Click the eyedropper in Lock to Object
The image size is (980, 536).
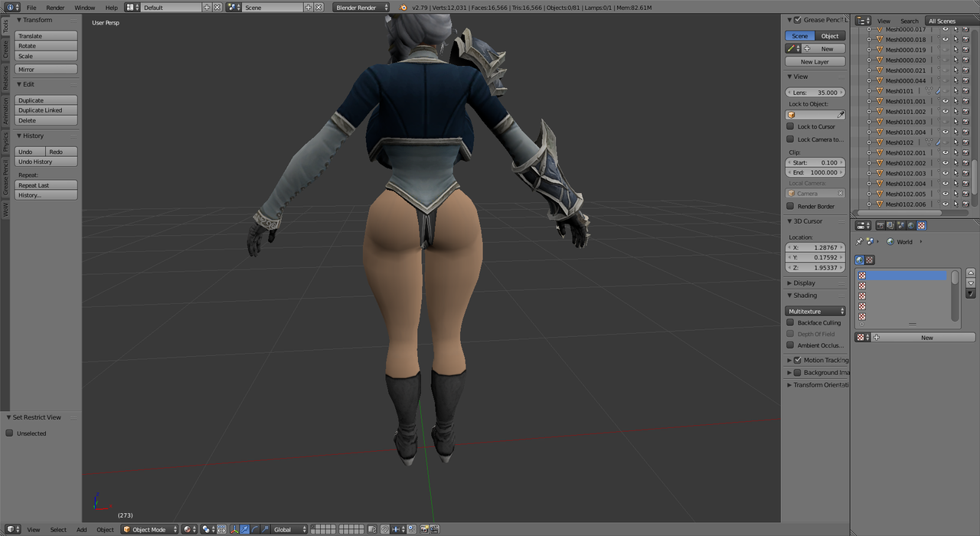tap(841, 115)
